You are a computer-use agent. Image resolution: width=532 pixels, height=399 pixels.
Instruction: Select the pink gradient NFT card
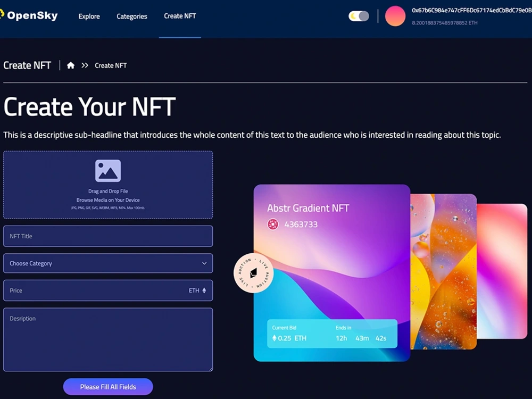click(502, 271)
